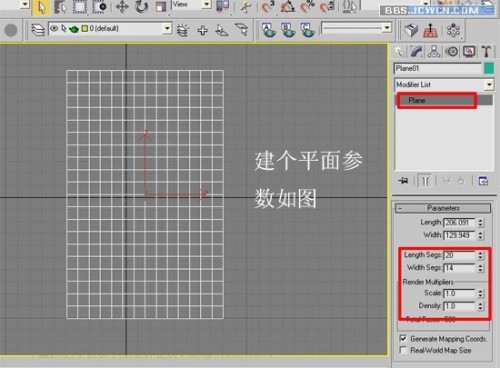
Task: Click the red grid with arrow icon
Action: coord(430,30)
